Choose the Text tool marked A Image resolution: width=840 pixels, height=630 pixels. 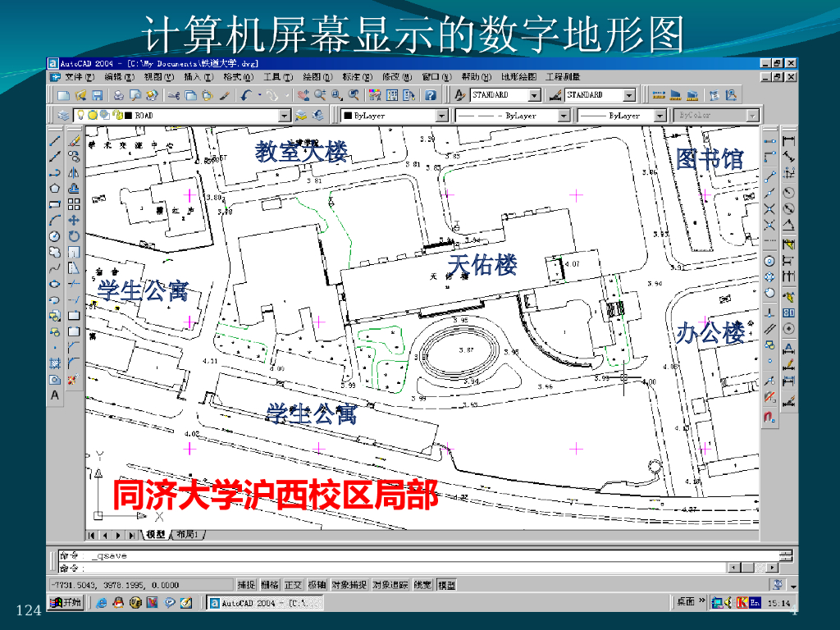click(x=55, y=395)
